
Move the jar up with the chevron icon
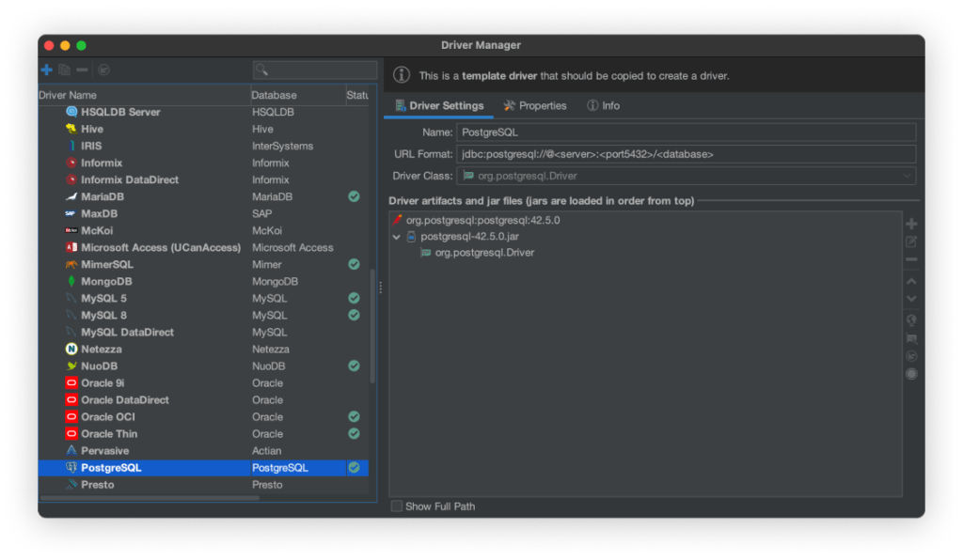[911, 281]
